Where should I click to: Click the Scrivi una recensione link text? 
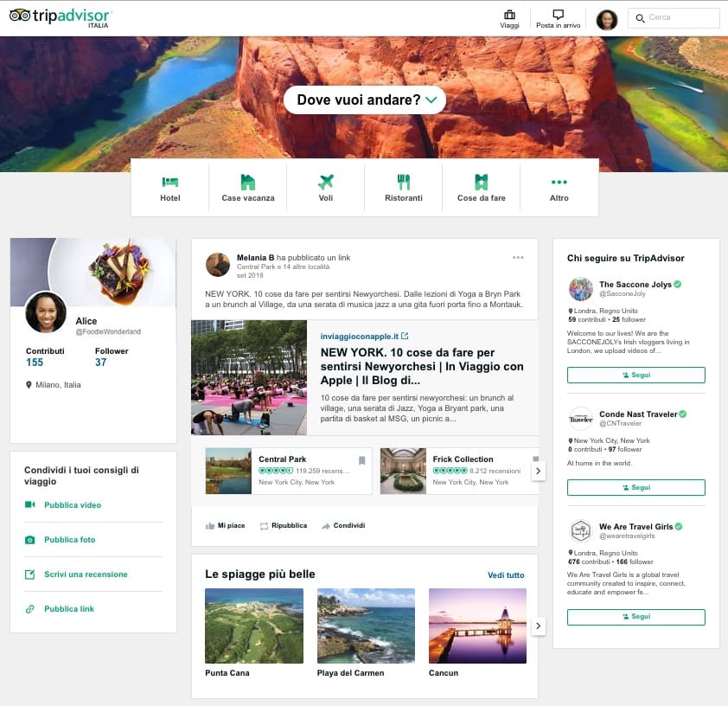click(x=86, y=574)
